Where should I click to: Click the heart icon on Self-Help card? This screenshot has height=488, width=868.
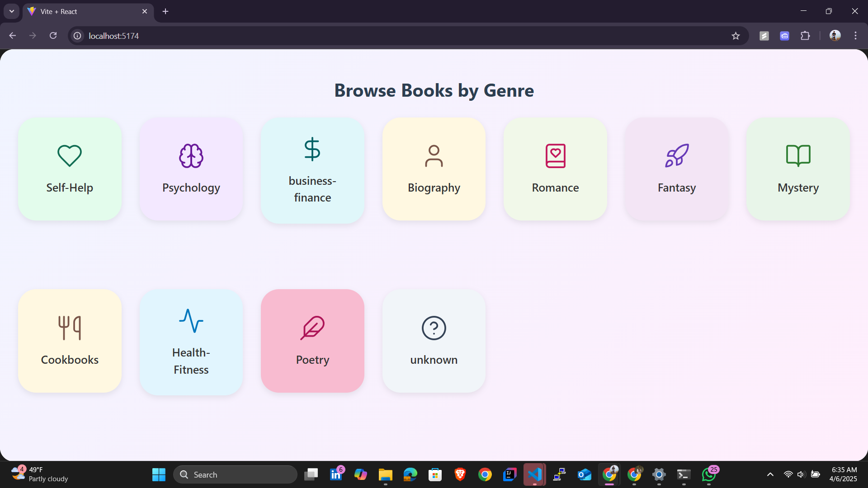tap(70, 156)
